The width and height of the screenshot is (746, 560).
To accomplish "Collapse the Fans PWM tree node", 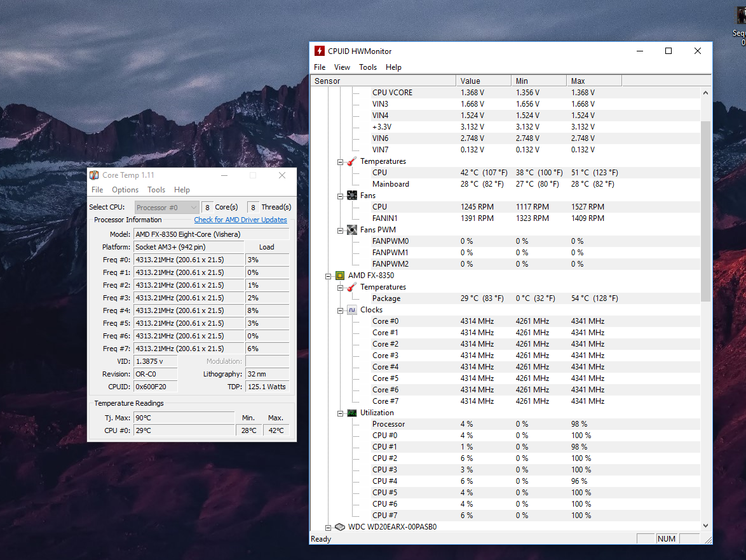I will click(340, 230).
